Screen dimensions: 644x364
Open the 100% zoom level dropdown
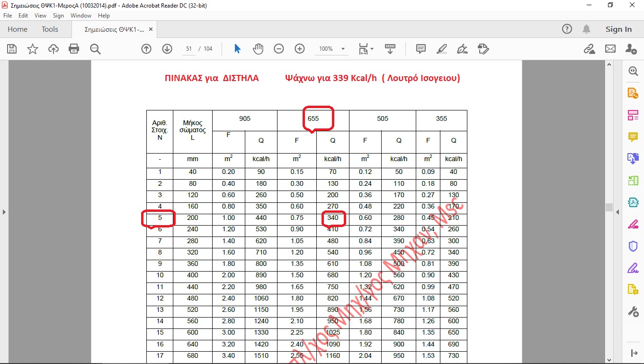343,49
